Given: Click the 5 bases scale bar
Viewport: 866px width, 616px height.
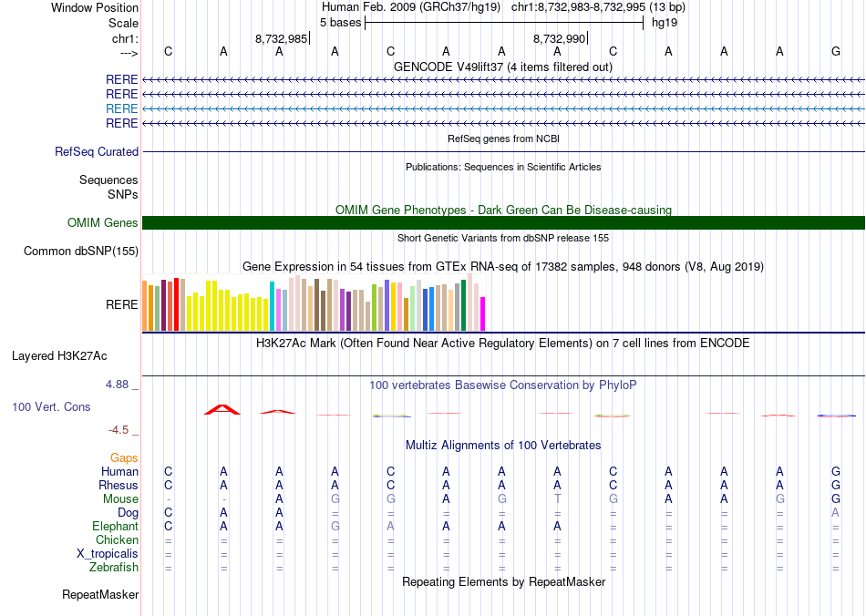Looking at the screenshot, I should pyautogui.click(x=504, y=23).
